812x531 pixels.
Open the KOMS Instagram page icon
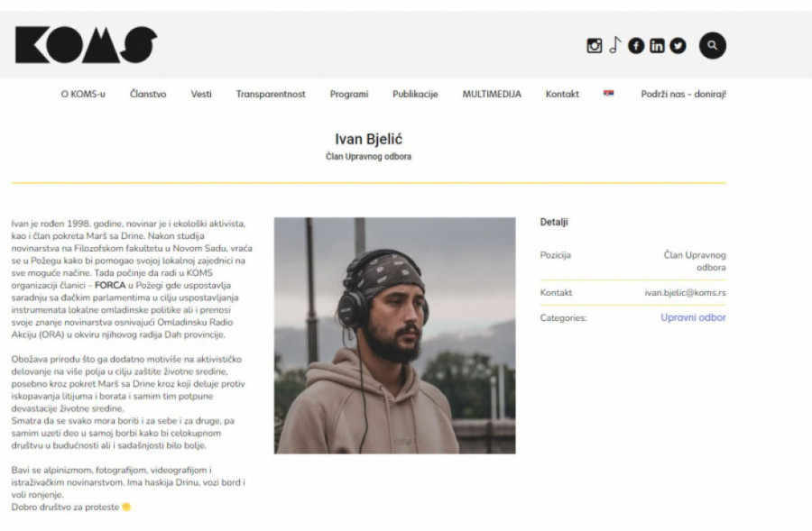pos(594,46)
